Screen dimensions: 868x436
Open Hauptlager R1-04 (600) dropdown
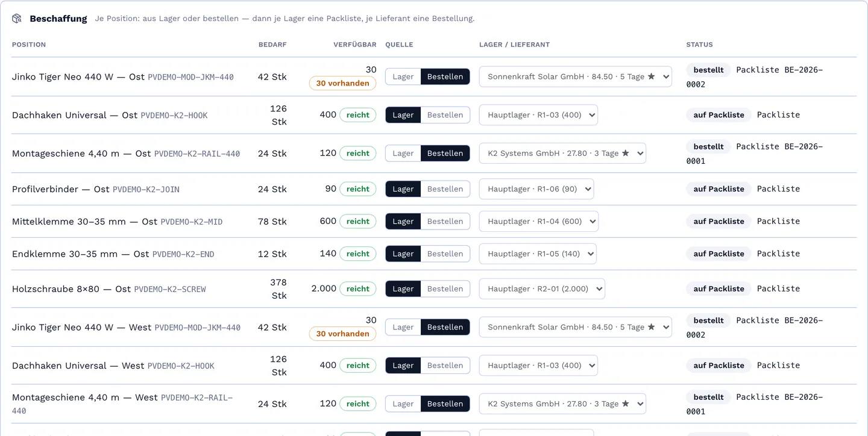539,222
